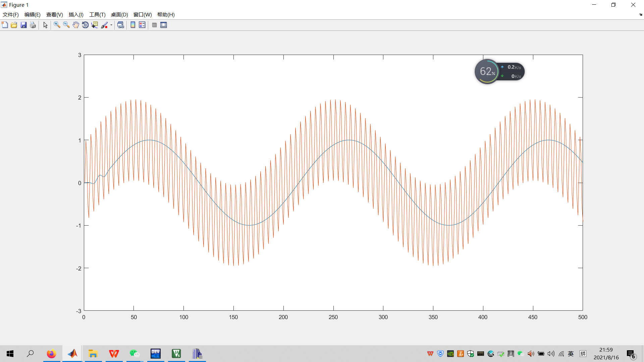Screen dimensions: 644x362
Task: Toggle the Edit Plot arrow tool
Action: [x=45, y=25]
